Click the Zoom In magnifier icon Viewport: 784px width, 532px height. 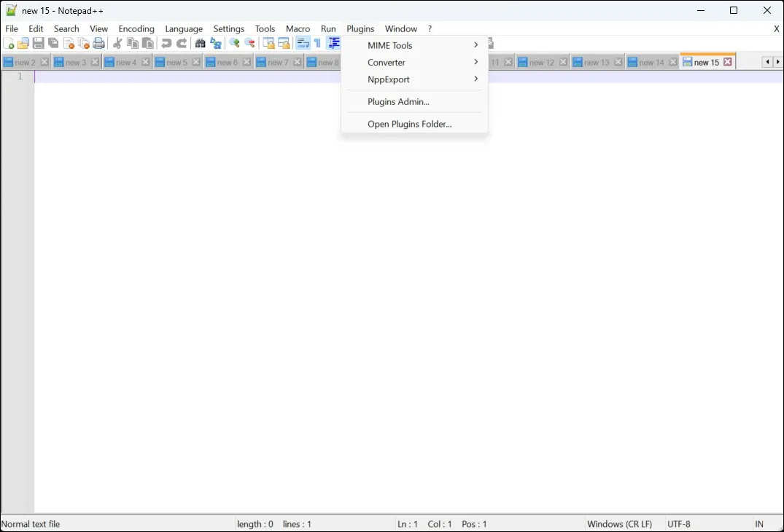[234, 44]
